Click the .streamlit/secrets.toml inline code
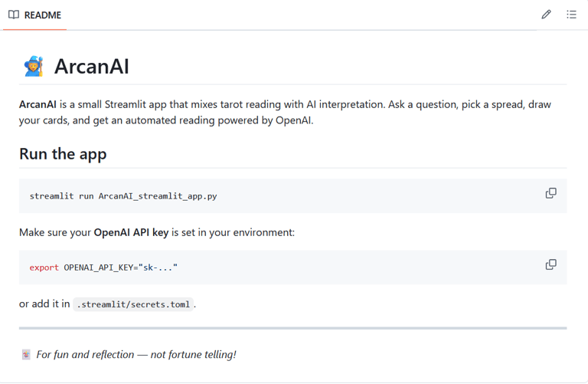The width and height of the screenshot is (588, 384). (x=133, y=304)
